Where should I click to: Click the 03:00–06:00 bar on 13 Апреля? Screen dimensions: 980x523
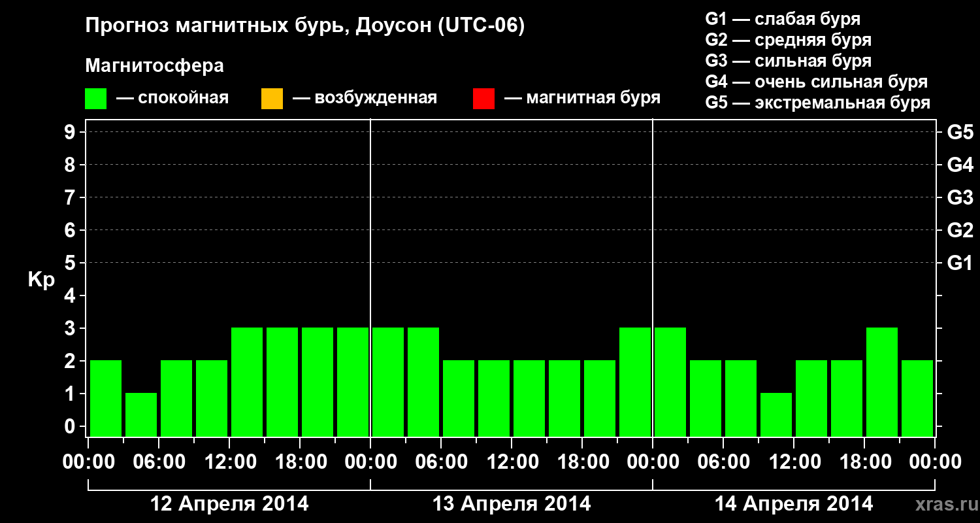point(423,382)
